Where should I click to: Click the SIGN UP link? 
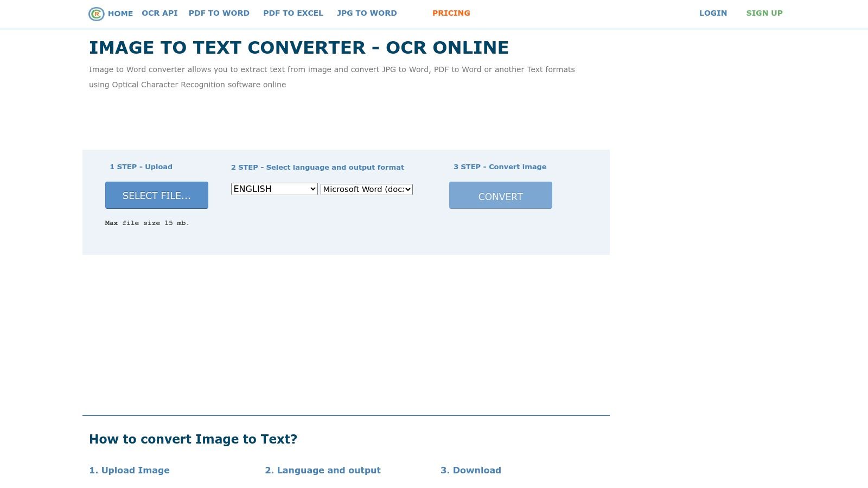pyautogui.click(x=764, y=13)
